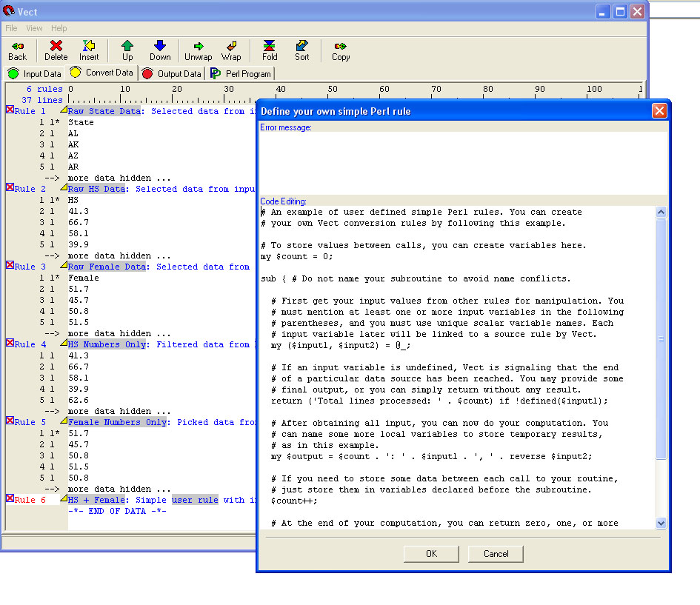
Task: Click the user rule link in Rule 6
Action: tap(195, 500)
